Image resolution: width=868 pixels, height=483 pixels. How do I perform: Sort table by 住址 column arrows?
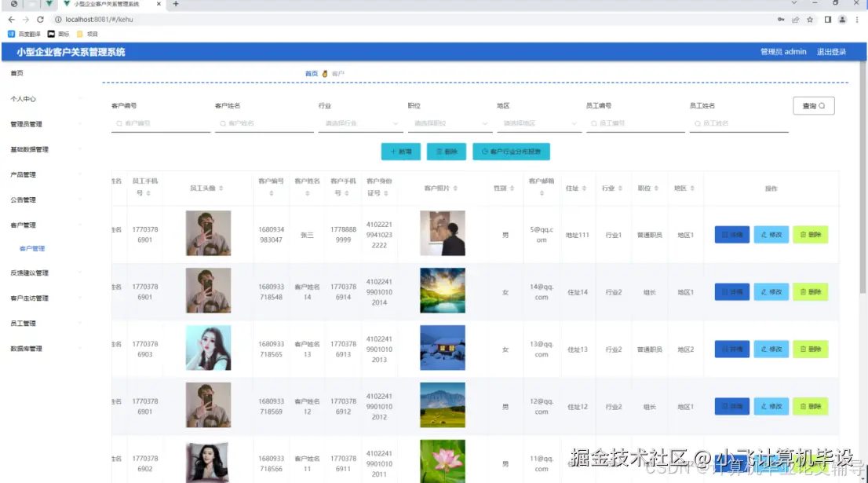(x=584, y=188)
